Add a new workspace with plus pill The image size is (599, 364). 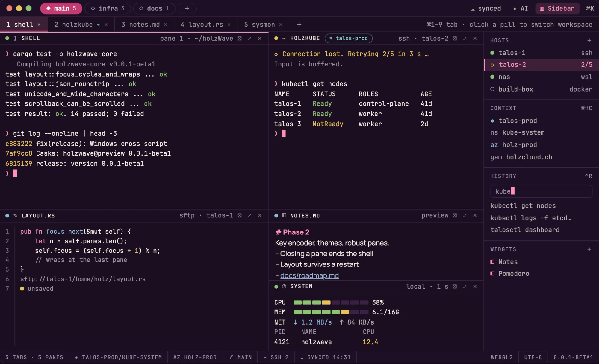tap(187, 8)
